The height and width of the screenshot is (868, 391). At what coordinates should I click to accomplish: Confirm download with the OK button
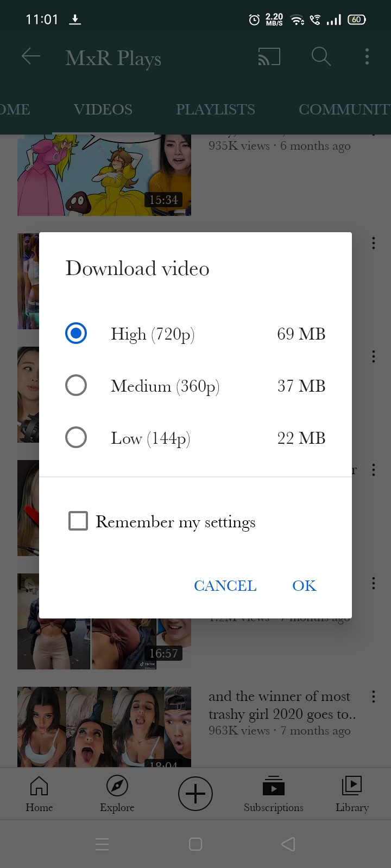304,586
